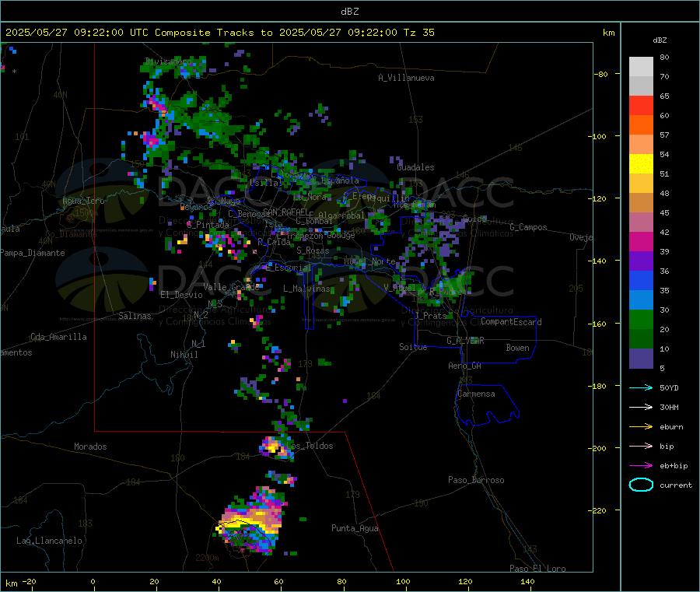Select the dark orange 57-60 dBZ swatch
Screen dimensions: 700x592
[641, 125]
